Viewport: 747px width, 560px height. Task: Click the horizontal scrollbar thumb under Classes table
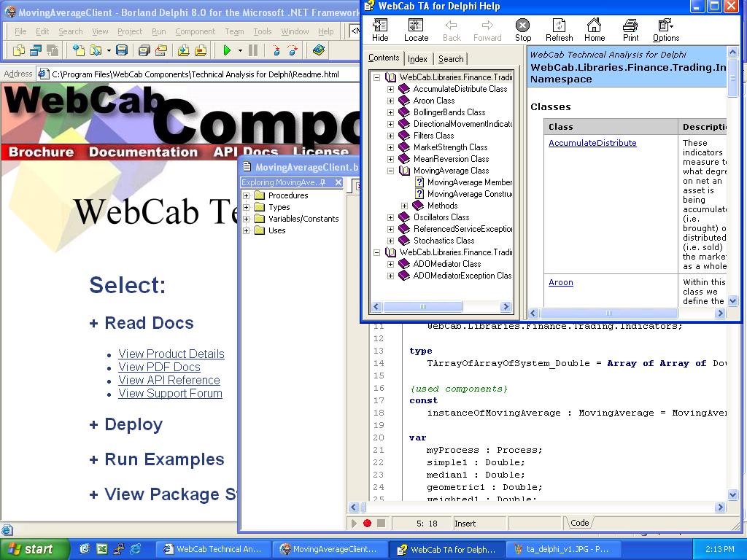608,314
